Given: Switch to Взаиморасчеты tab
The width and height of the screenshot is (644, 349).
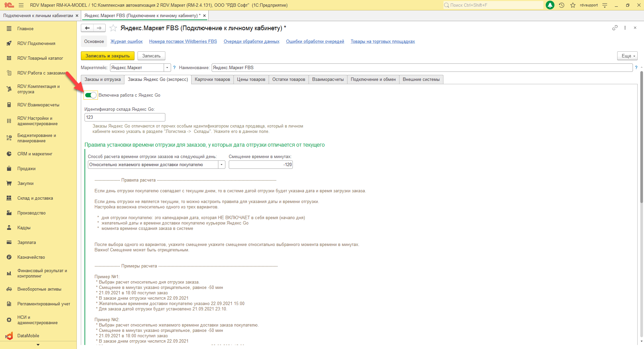Looking at the screenshot, I should point(328,80).
